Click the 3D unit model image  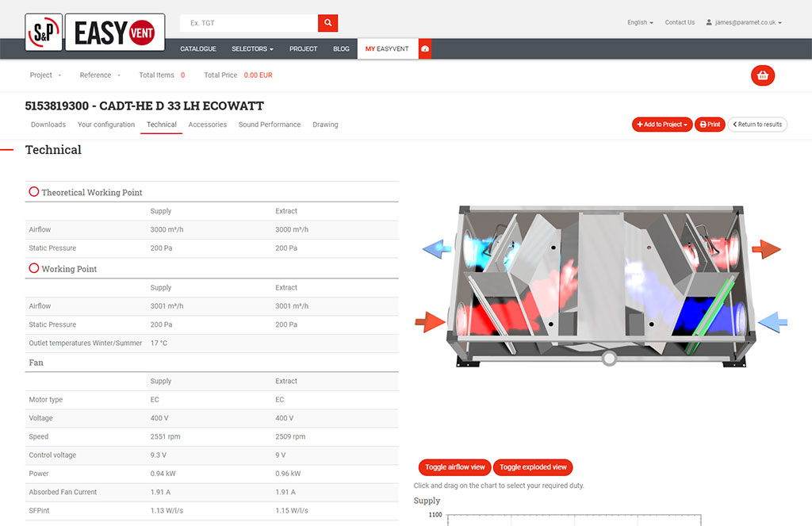click(x=601, y=286)
